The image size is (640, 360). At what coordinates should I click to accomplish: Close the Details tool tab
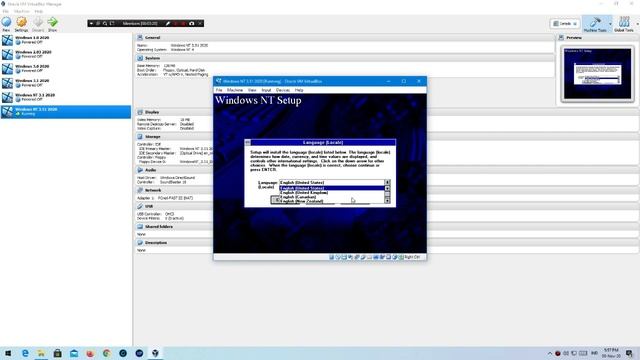(575, 24)
